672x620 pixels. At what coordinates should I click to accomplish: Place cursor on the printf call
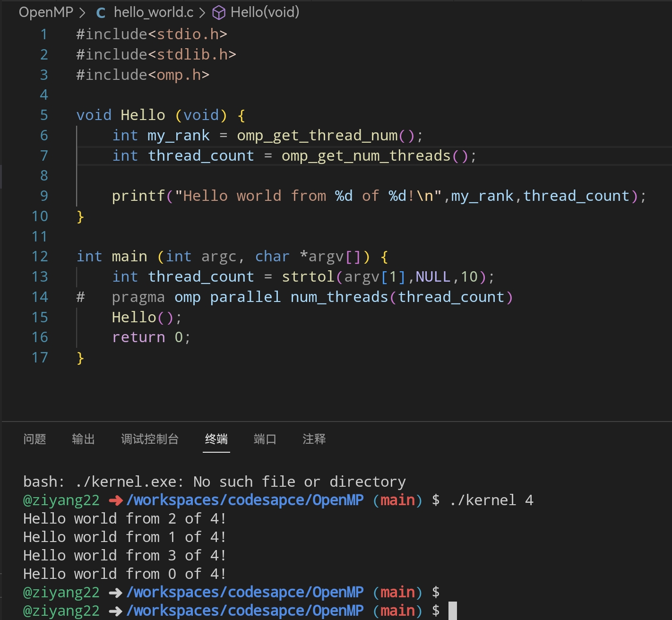[x=138, y=196]
